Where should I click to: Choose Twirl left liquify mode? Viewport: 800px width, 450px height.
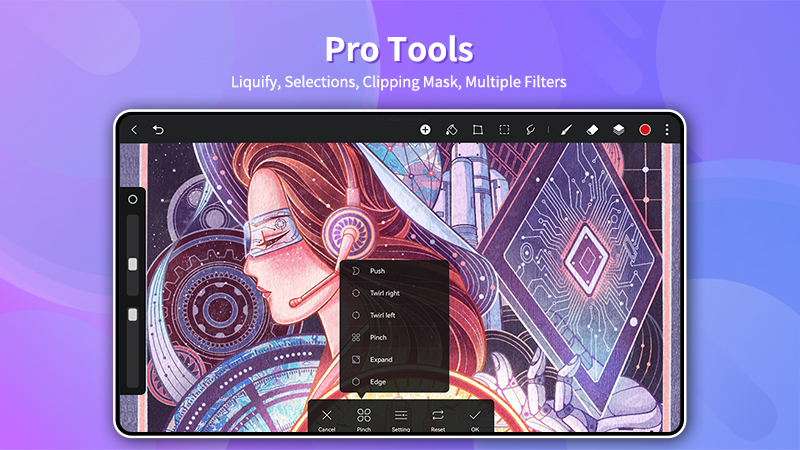(394, 315)
